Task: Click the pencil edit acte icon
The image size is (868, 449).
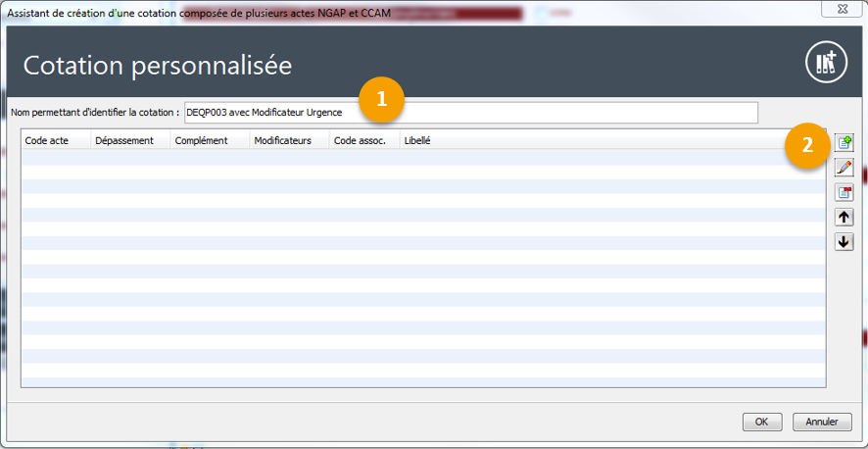Action: point(844,168)
